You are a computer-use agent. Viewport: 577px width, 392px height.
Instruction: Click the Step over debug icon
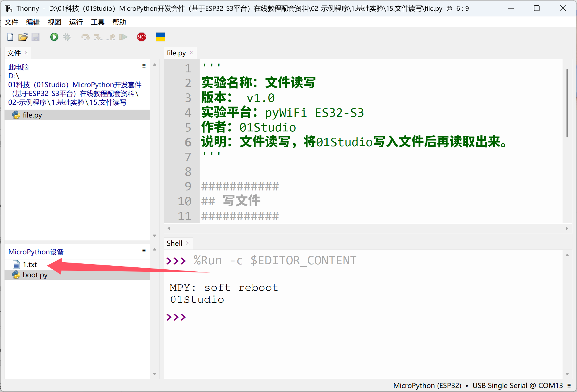pyautogui.click(x=85, y=37)
